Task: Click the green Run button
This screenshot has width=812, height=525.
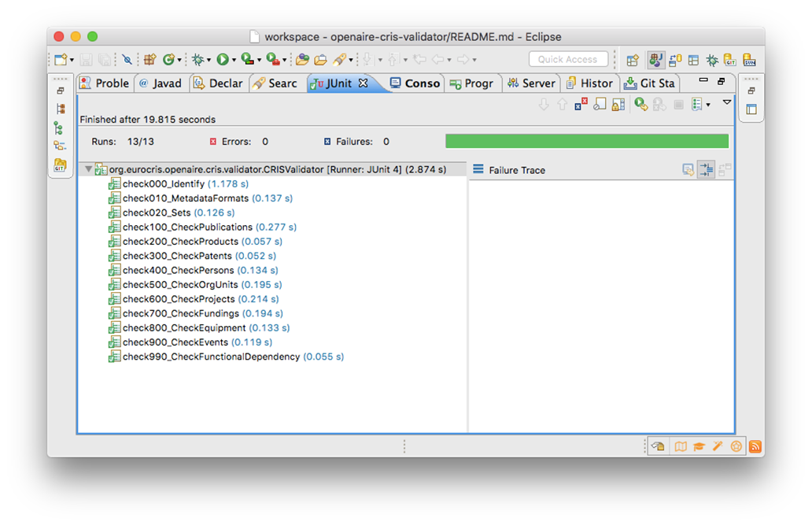Action: coord(223,60)
